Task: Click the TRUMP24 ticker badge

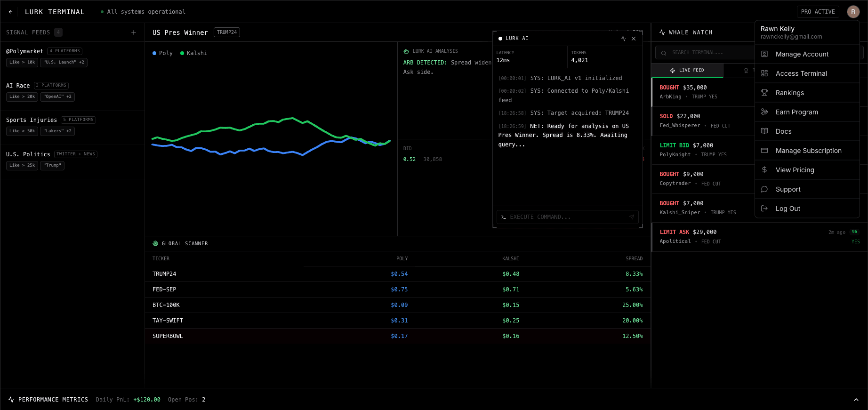Action: tap(227, 32)
